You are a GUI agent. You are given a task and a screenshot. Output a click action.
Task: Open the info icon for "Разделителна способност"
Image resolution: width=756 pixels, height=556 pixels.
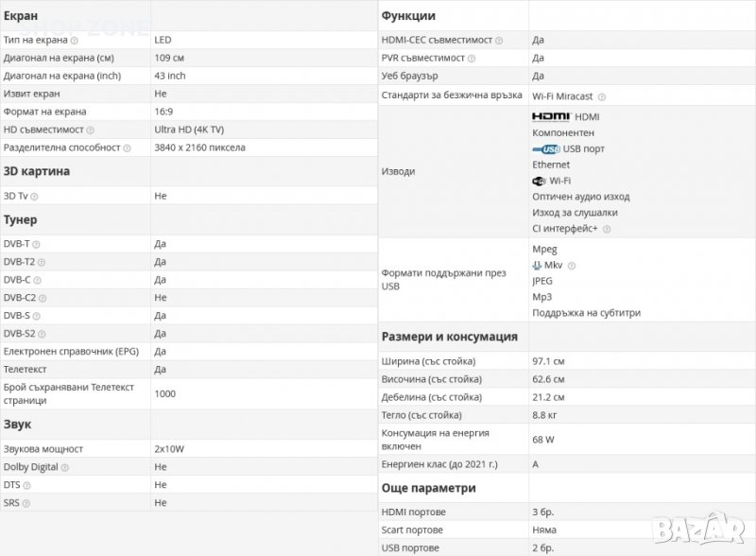[129, 148]
